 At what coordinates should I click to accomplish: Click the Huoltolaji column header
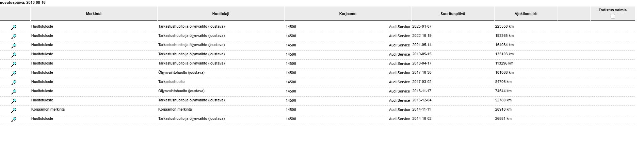coord(221,14)
